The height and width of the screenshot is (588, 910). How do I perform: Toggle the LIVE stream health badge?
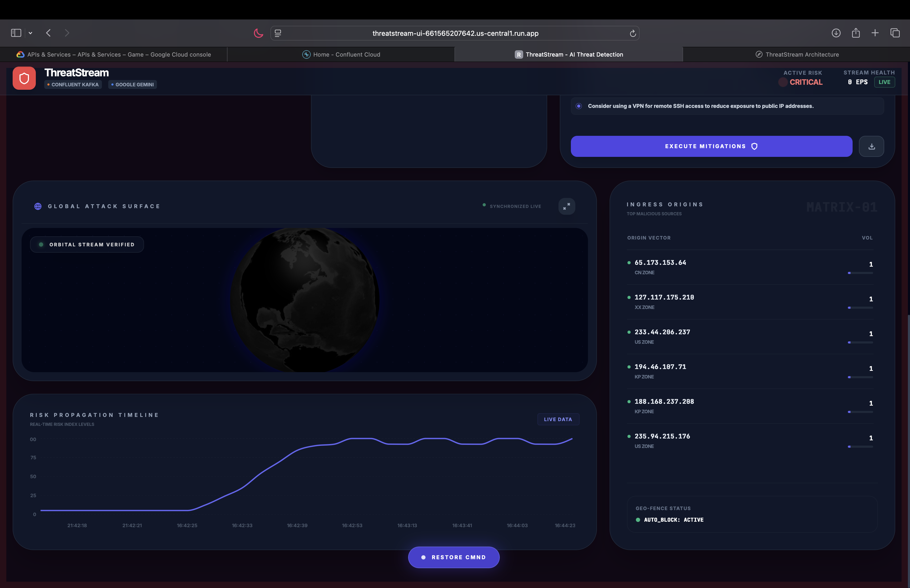click(884, 82)
